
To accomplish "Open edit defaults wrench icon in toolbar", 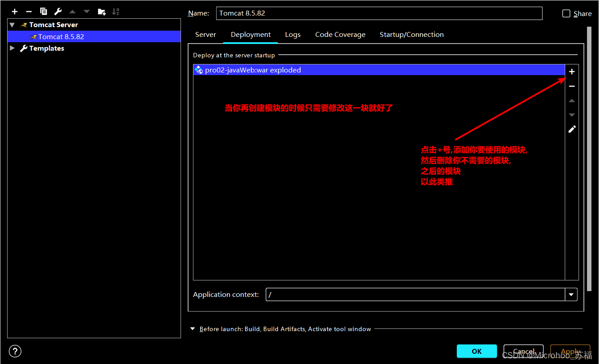I will pyautogui.click(x=58, y=12).
